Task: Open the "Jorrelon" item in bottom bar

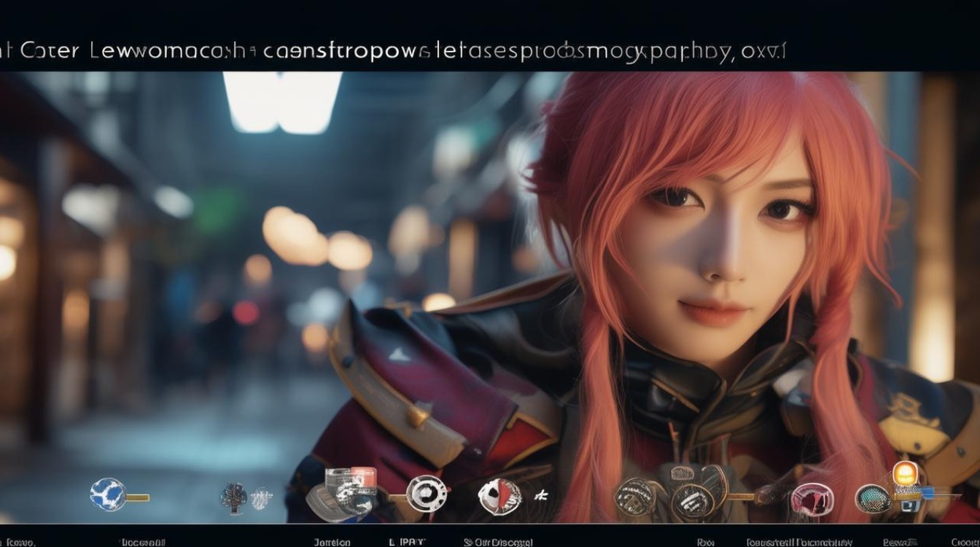Action: [x=332, y=542]
